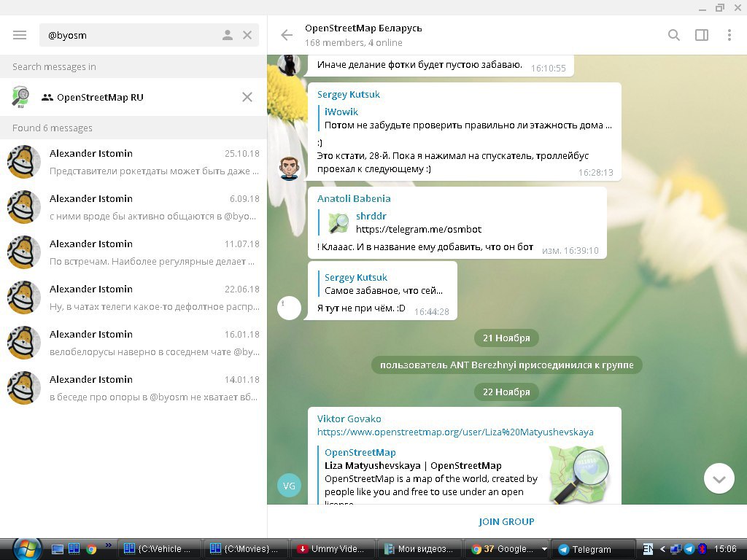The height and width of the screenshot is (560, 747).
Task: Switch to Мои видеоз... taskbar window
Action: pos(419,549)
